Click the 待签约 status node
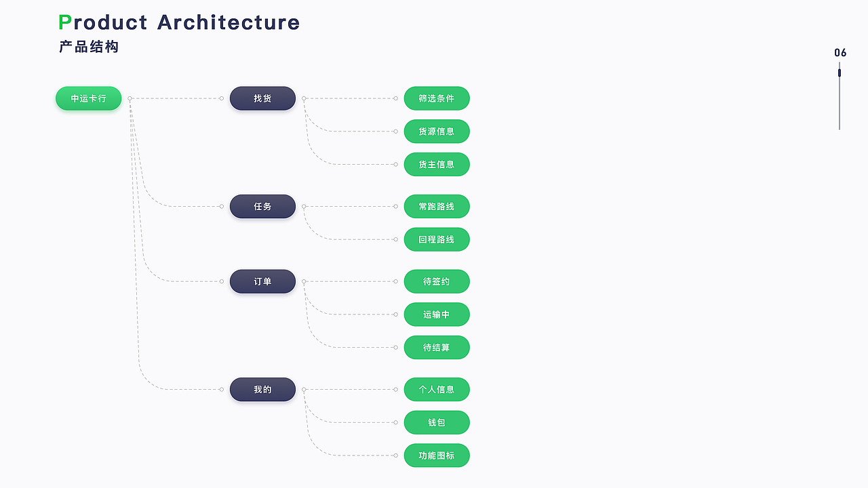 (436, 281)
